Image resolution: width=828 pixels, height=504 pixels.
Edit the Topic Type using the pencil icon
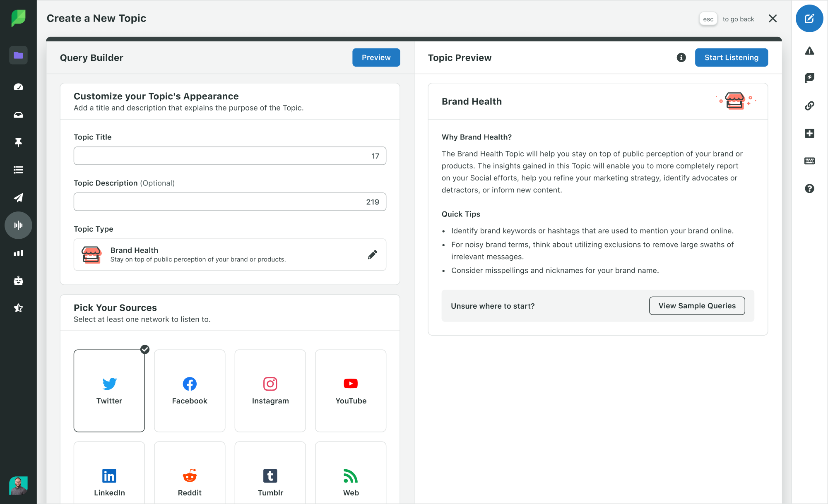(372, 254)
